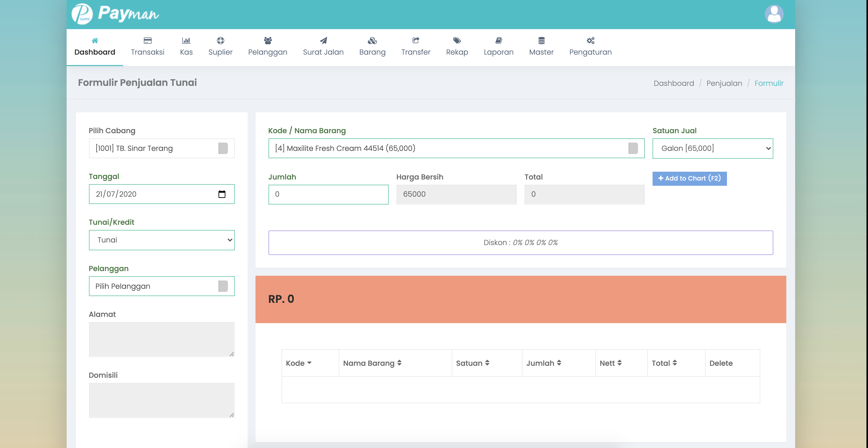Open the Laporan menu

point(498,47)
